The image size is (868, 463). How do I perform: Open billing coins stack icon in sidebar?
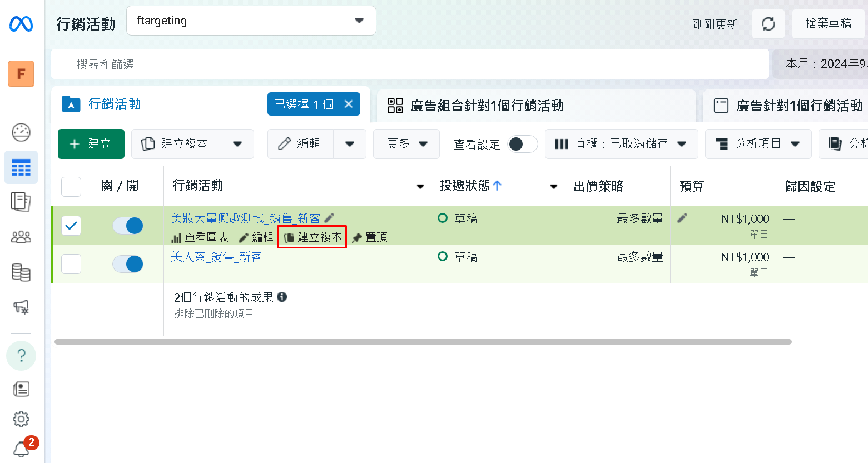click(21, 272)
